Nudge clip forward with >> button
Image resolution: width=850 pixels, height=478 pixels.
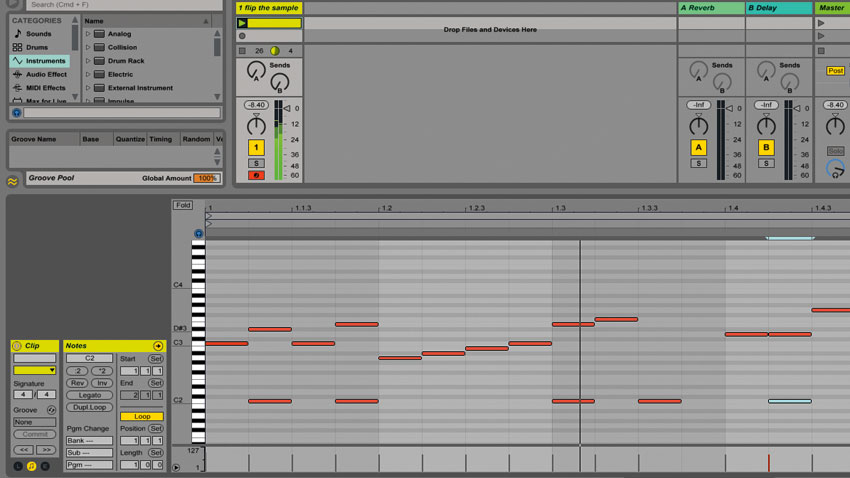point(46,450)
